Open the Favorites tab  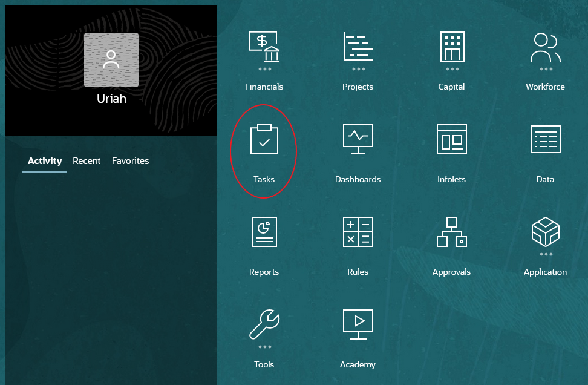[130, 160]
